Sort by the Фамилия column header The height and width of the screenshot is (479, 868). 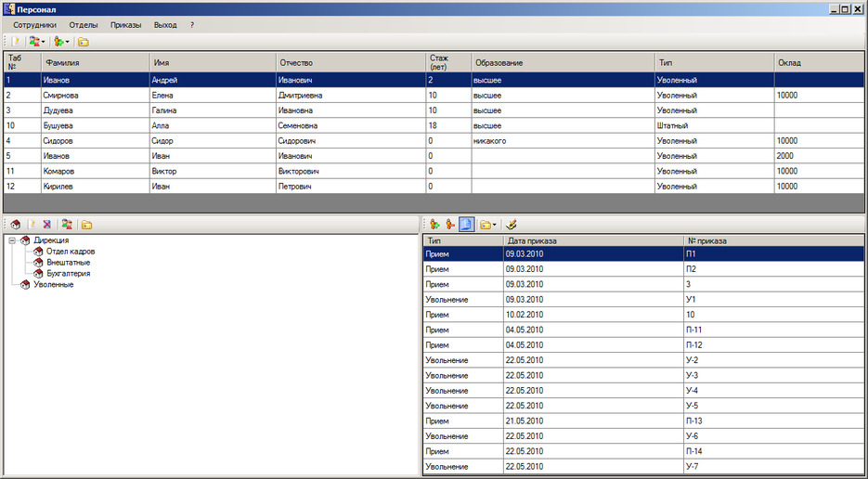(x=96, y=62)
